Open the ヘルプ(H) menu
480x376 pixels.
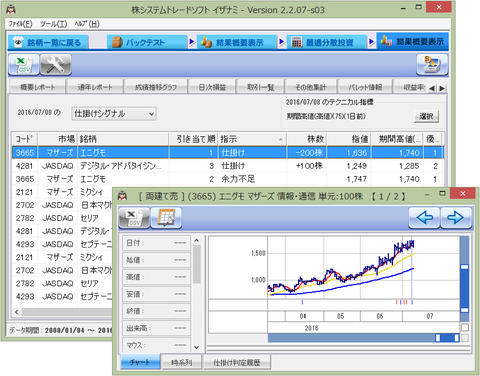pos(87,24)
